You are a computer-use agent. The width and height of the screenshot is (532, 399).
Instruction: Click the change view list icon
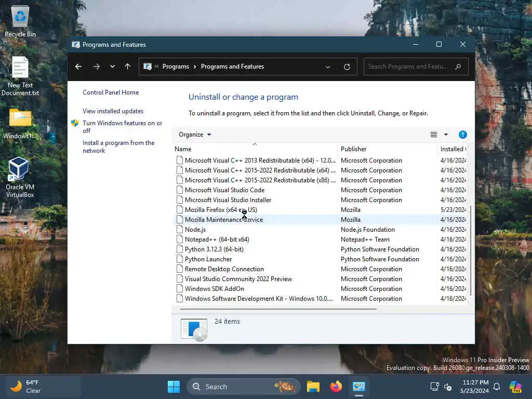(434, 135)
